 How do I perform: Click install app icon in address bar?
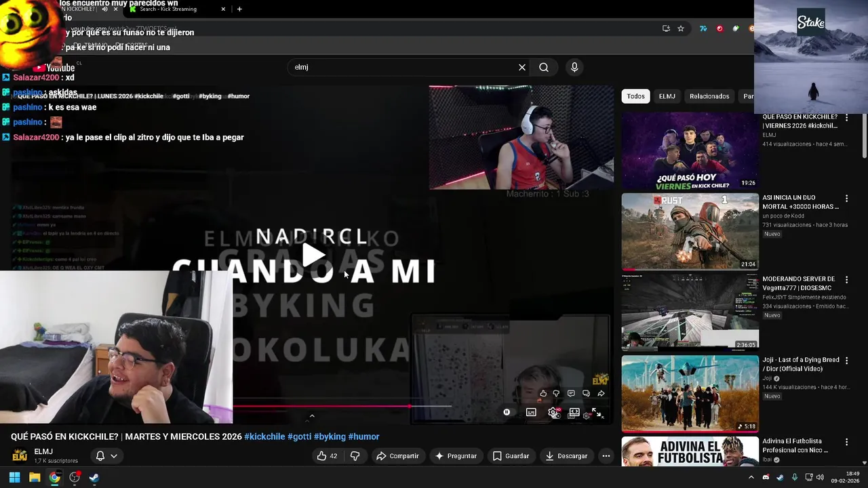coord(666,28)
